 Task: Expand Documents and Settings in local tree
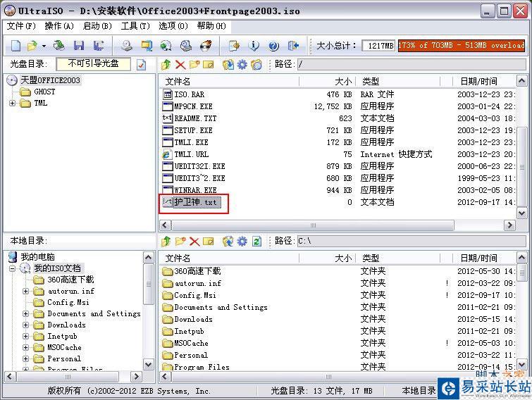coord(26,313)
